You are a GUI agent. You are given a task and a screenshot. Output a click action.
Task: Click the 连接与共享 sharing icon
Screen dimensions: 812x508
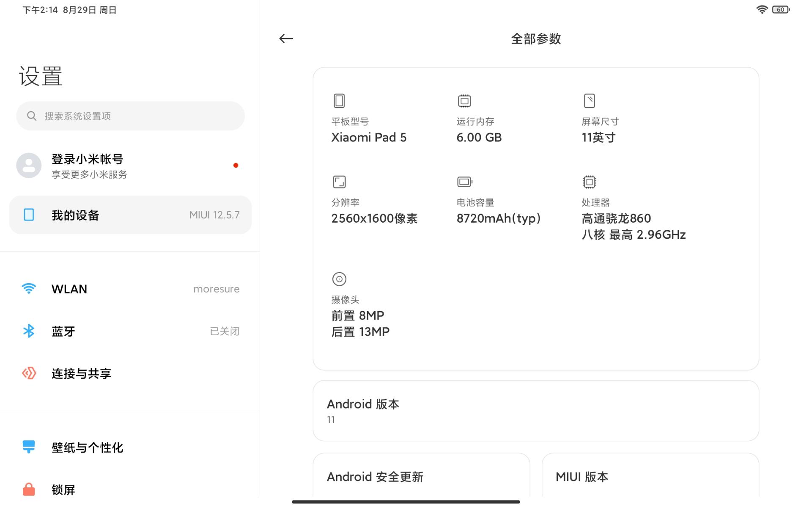[x=29, y=373]
